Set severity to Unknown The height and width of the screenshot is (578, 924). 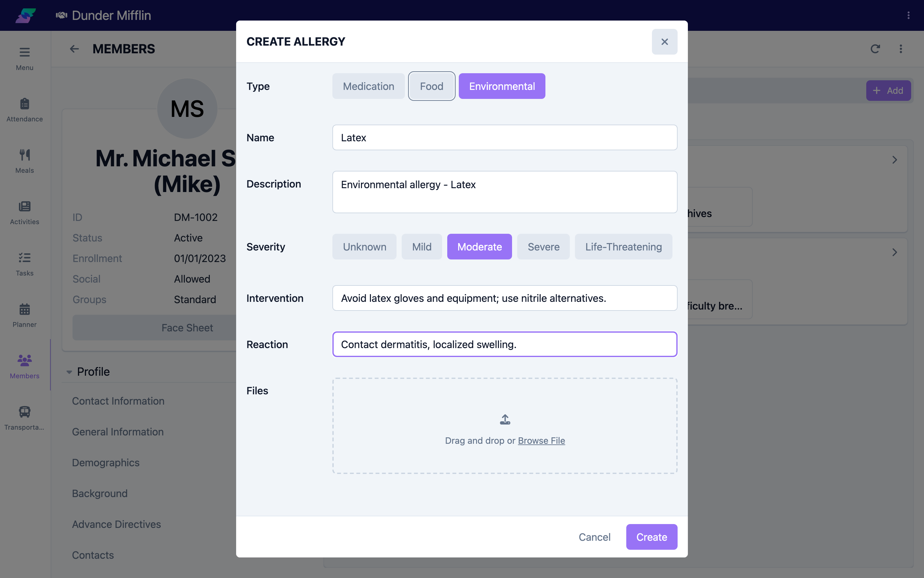pyautogui.click(x=364, y=247)
